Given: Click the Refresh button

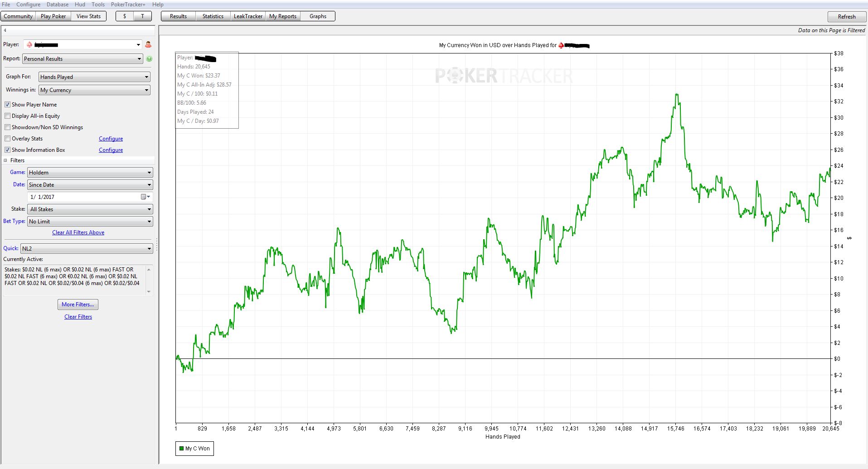Looking at the screenshot, I should pyautogui.click(x=847, y=17).
